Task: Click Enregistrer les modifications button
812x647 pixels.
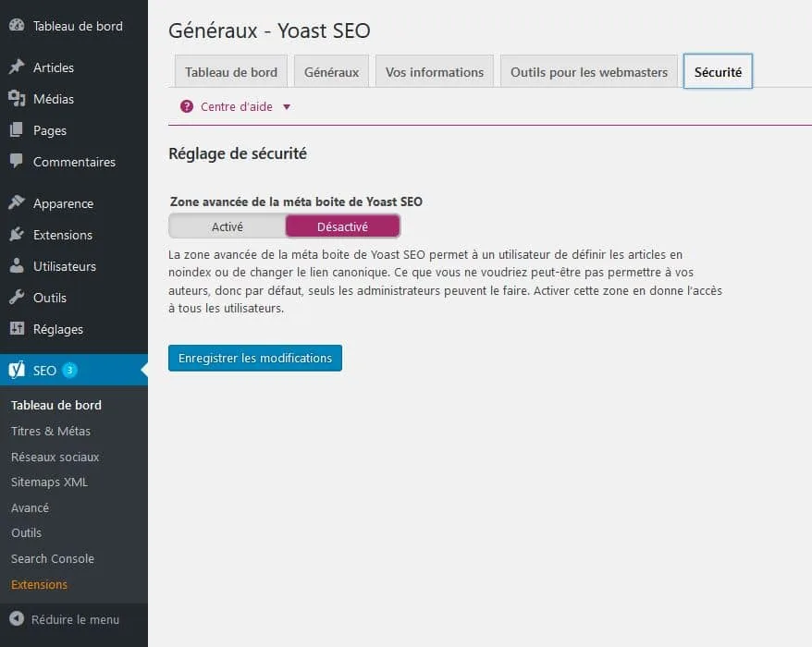Action: [x=254, y=358]
